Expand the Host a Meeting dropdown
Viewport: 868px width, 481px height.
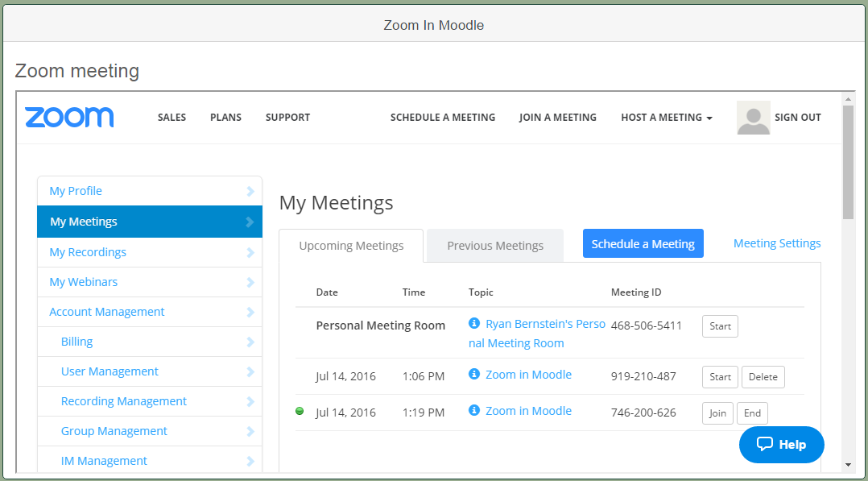tap(667, 118)
